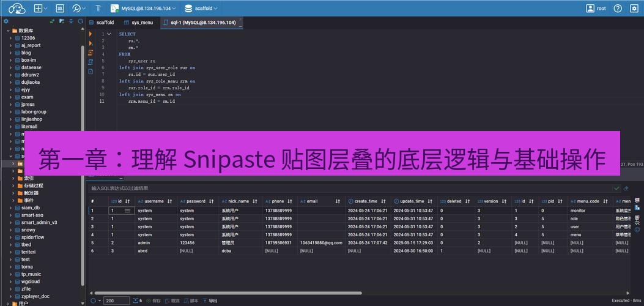Select the 触发器 triggers folder
The height and width of the screenshot is (306, 644).
point(28,193)
